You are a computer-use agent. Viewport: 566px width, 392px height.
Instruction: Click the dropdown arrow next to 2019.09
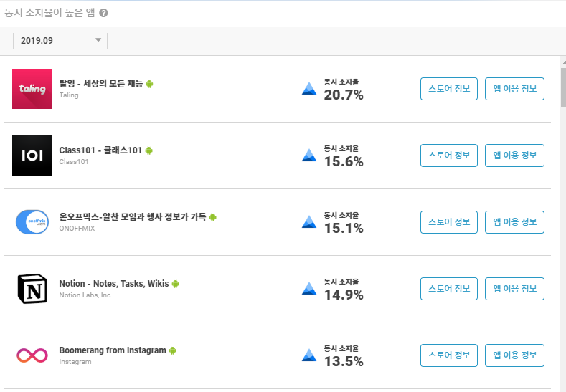pos(98,40)
